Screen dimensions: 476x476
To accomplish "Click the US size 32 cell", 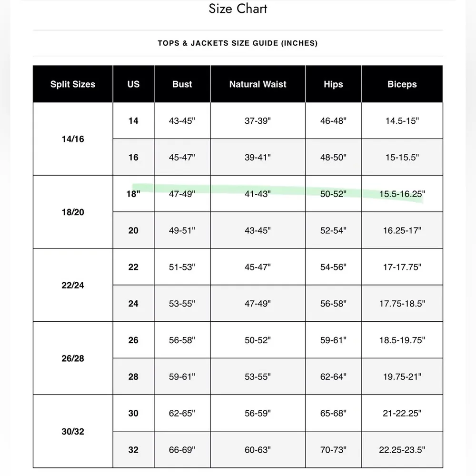I will 133,450.
